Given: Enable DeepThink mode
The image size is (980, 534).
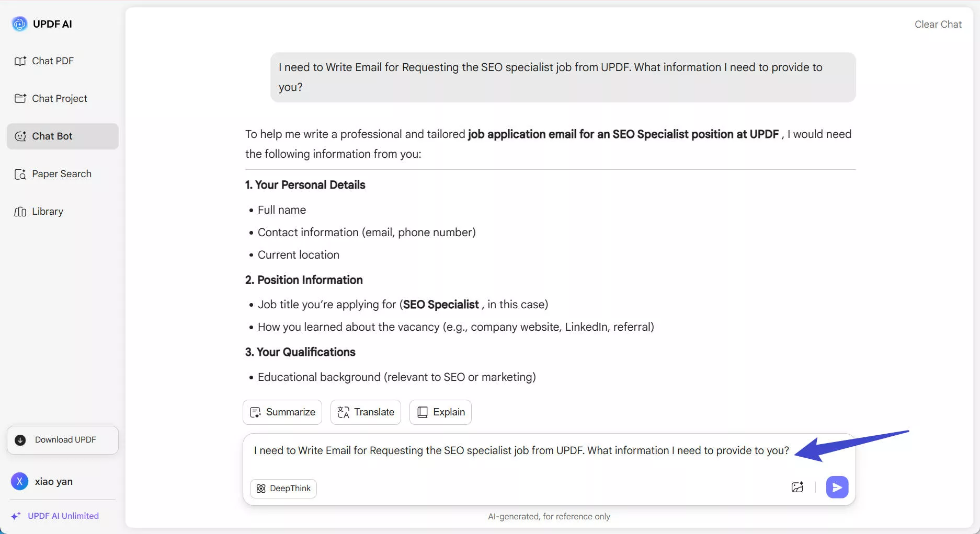Looking at the screenshot, I should (283, 489).
